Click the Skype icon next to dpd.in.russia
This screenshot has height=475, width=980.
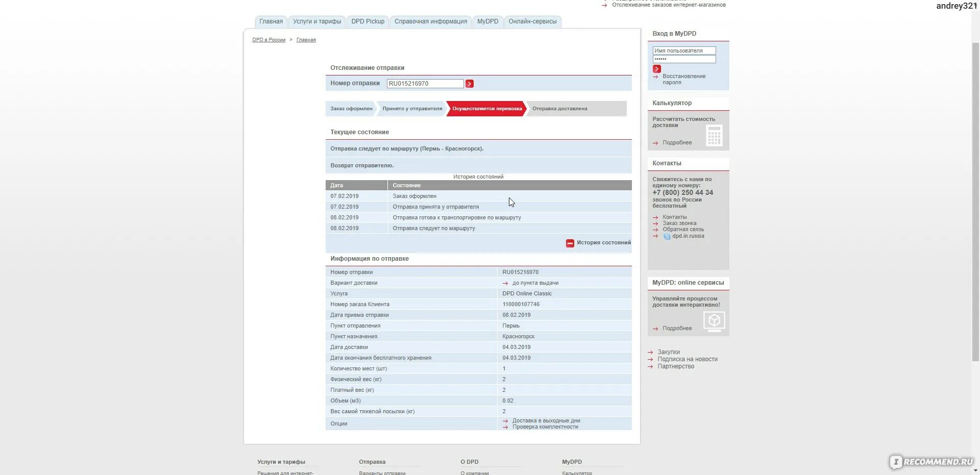(667, 236)
